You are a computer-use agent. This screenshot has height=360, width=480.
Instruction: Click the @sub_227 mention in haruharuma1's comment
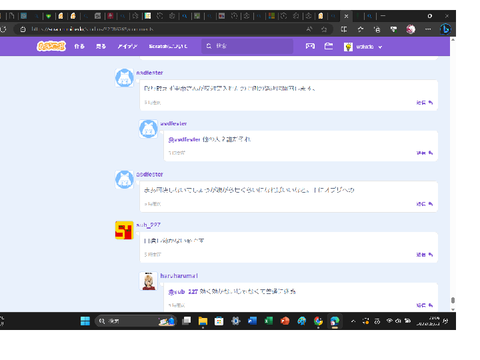(x=183, y=292)
